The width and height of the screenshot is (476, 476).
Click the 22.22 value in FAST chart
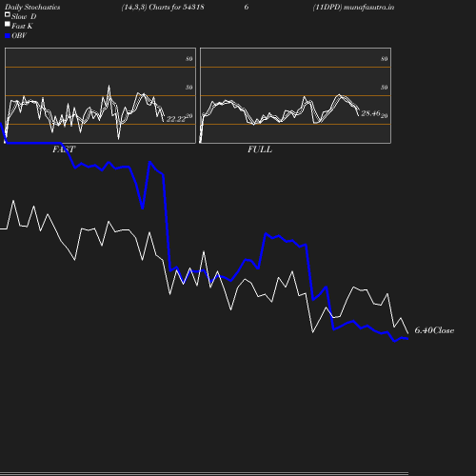pyautogui.click(x=176, y=119)
